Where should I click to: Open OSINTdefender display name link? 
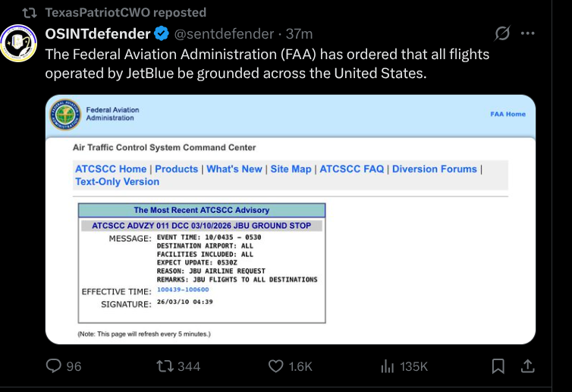[99, 34]
